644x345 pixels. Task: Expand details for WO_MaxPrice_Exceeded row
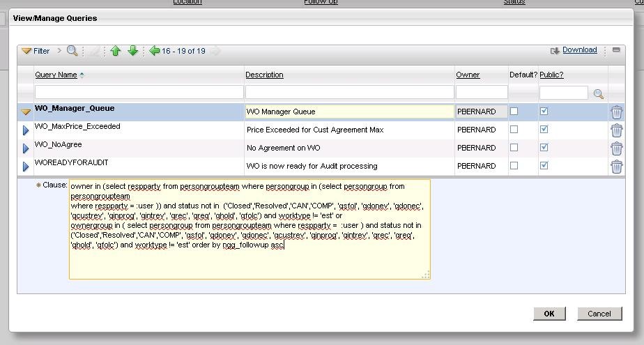point(26,130)
